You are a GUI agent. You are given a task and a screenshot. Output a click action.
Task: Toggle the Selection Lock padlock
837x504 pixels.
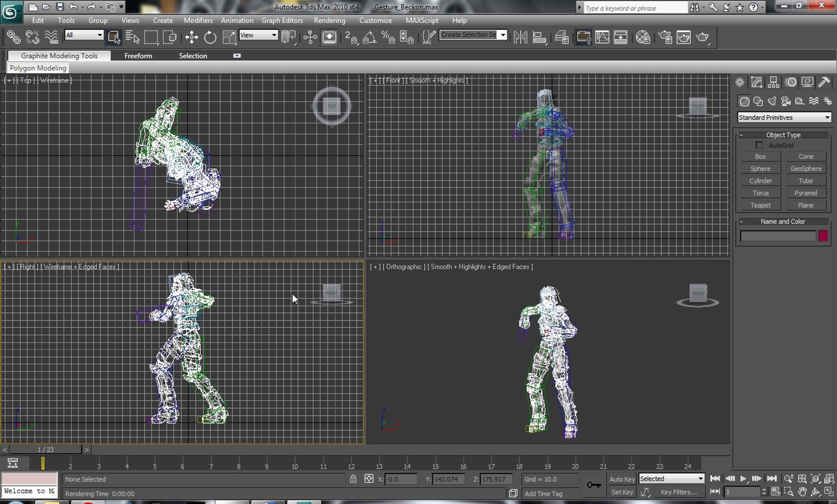point(353,479)
